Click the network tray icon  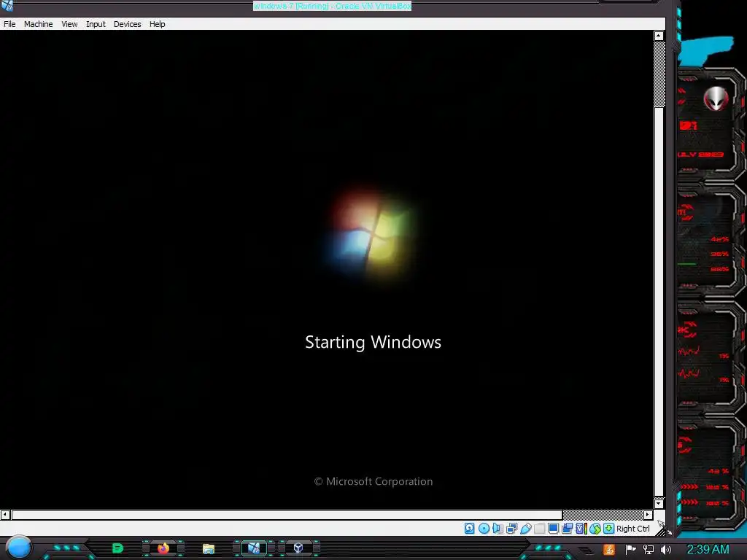(x=648, y=550)
